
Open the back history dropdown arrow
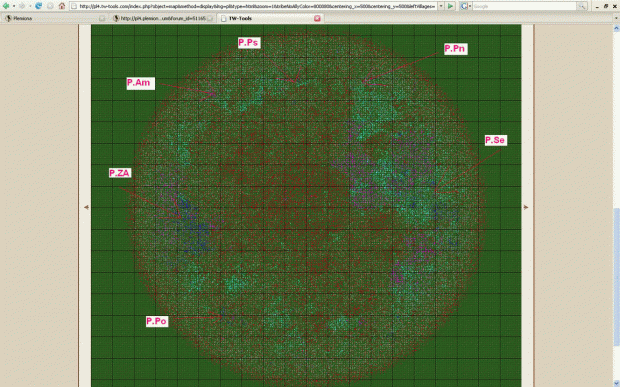(x=13, y=6)
